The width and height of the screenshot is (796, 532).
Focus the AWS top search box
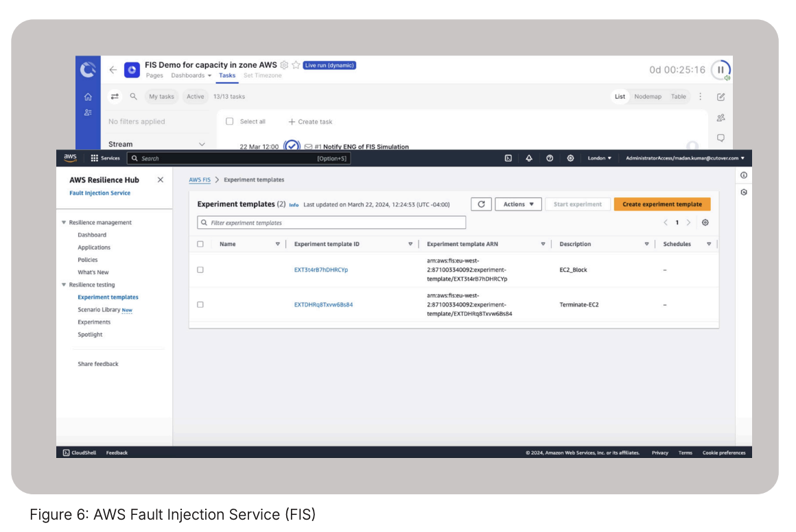[239, 158]
